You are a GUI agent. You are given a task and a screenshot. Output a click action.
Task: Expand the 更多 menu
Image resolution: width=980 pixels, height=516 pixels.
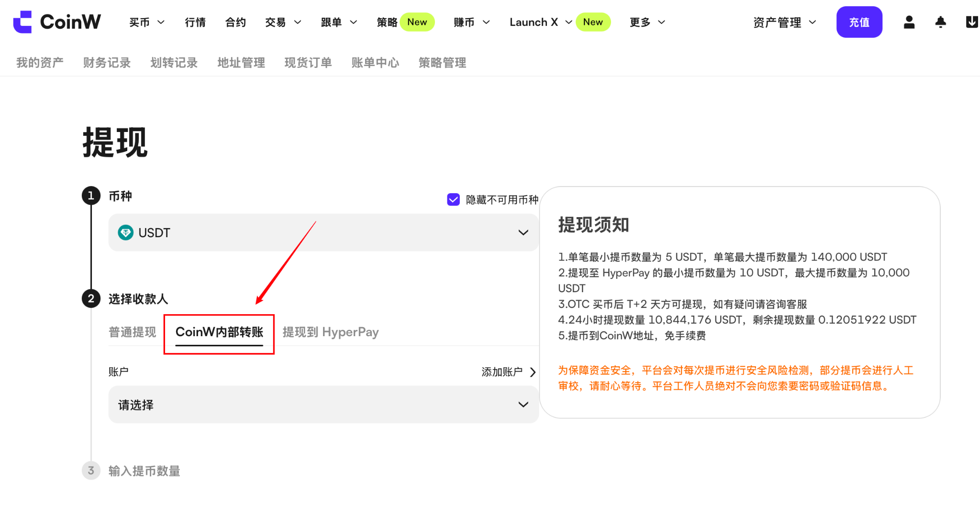(647, 22)
